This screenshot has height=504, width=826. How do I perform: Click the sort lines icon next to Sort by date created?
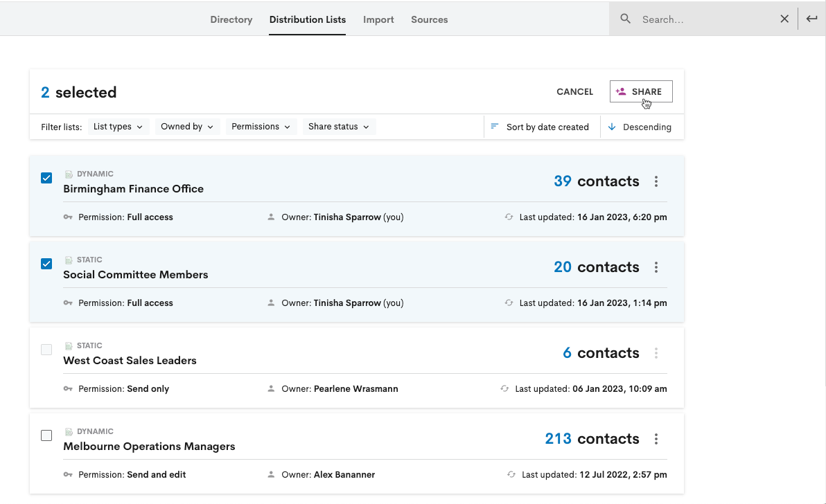click(x=494, y=126)
